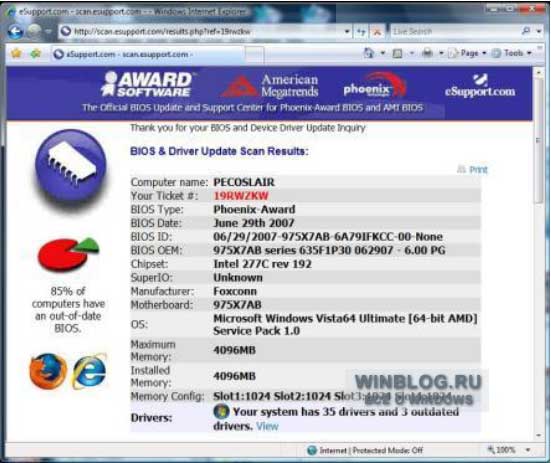Click the 100% zoom level button
Viewport: 551px width, 463px height.
point(502,450)
